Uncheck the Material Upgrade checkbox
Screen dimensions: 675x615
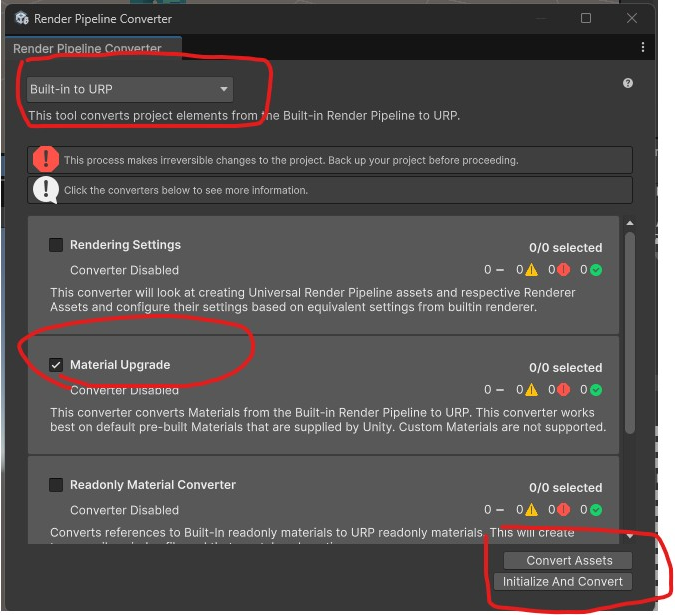[x=56, y=365]
